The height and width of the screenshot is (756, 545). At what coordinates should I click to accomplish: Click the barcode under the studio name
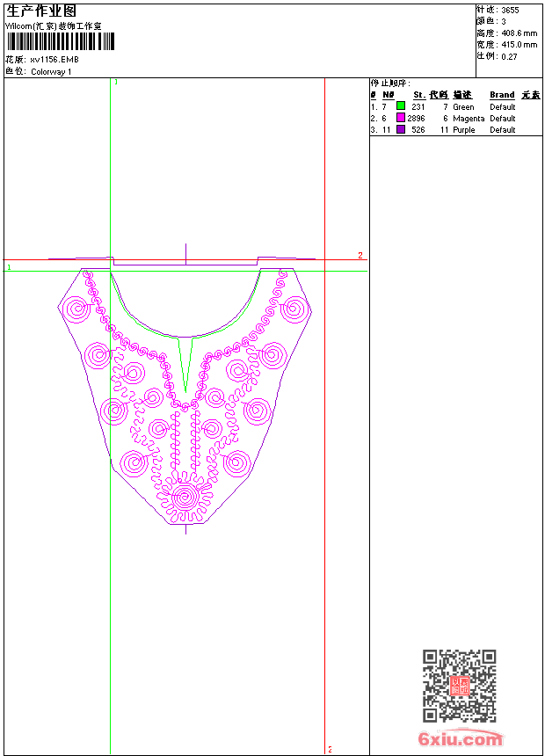pos(61,41)
